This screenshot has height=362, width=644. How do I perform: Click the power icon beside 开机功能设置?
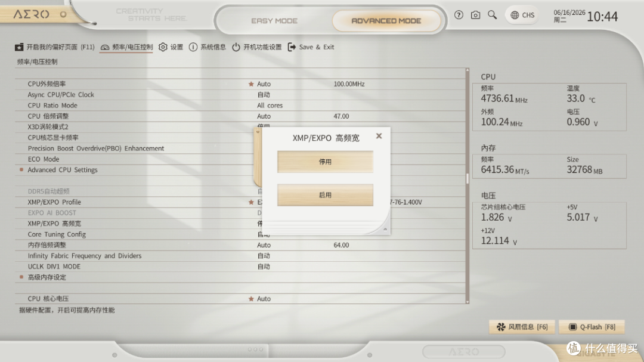(236, 47)
